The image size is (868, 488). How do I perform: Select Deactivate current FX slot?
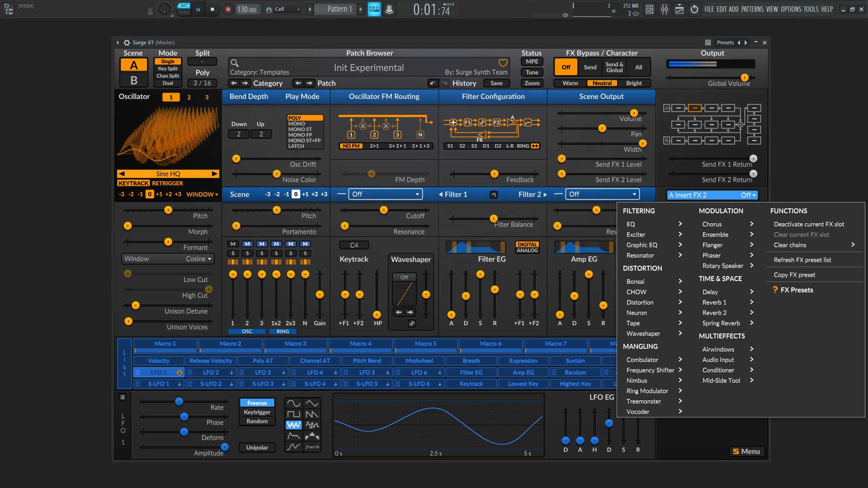809,224
